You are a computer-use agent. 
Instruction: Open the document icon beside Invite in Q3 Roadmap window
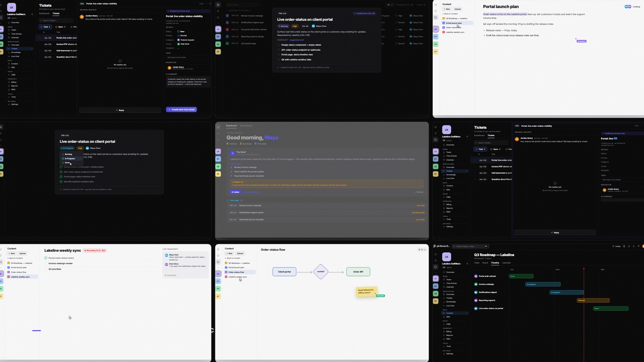[x=624, y=246]
